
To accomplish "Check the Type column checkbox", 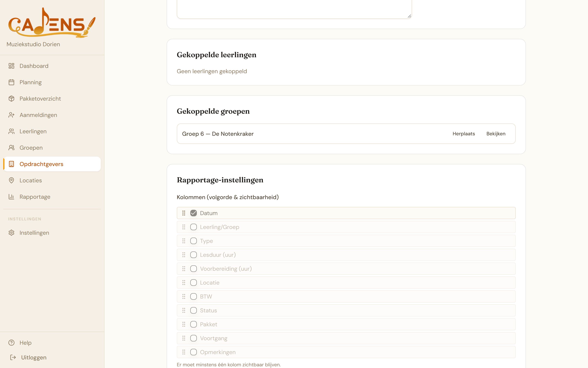I will 193,241.
